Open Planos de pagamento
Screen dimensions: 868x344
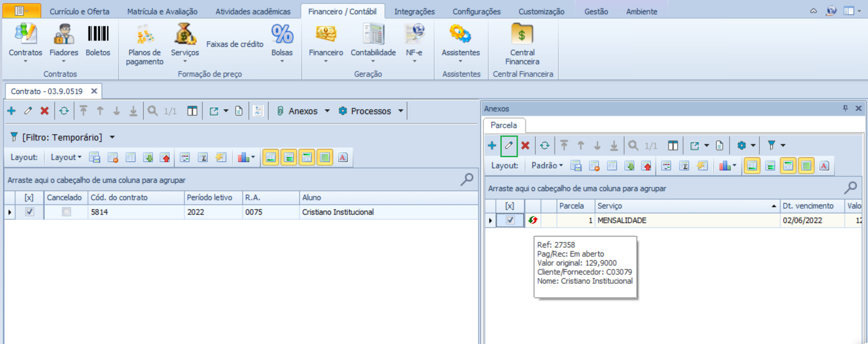pos(145,45)
